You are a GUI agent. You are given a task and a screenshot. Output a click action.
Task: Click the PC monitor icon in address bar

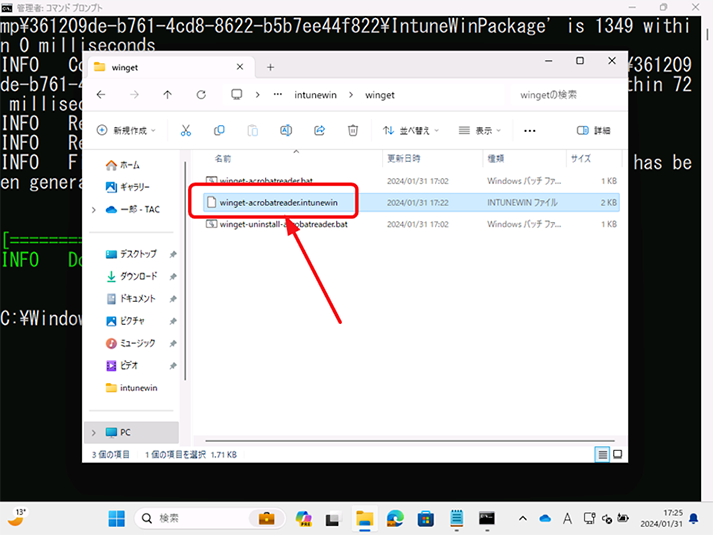click(x=236, y=95)
